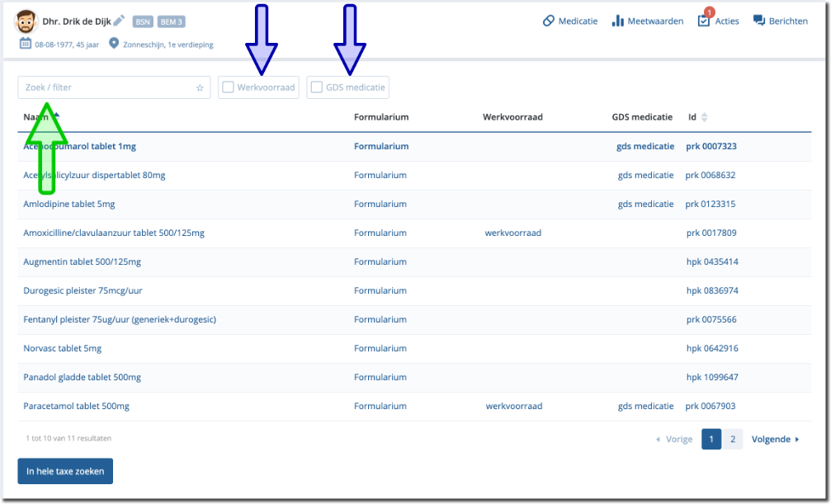
Task: Open Amlodipine tablet 5mg entry
Action: coord(69,204)
